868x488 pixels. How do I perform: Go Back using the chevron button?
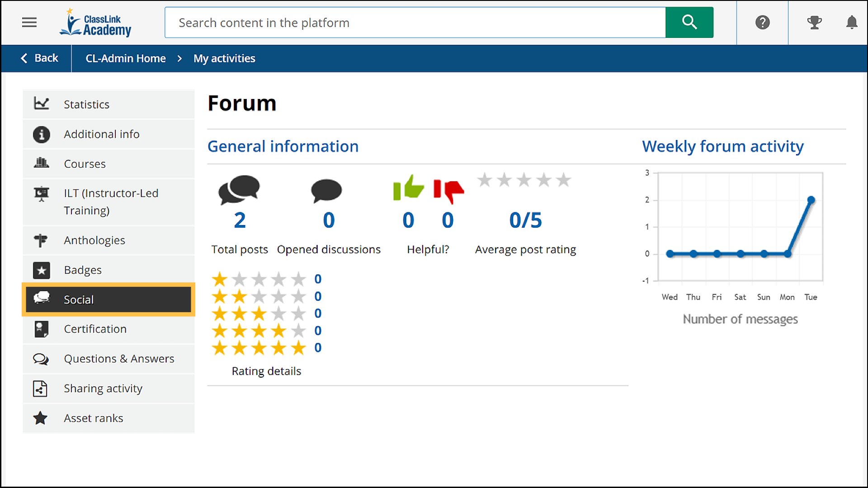[x=39, y=58]
